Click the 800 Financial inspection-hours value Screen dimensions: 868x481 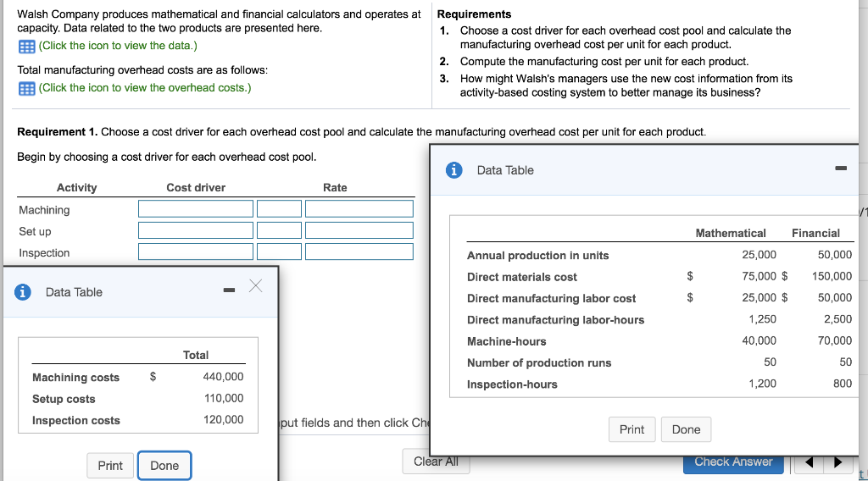(x=843, y=384)
